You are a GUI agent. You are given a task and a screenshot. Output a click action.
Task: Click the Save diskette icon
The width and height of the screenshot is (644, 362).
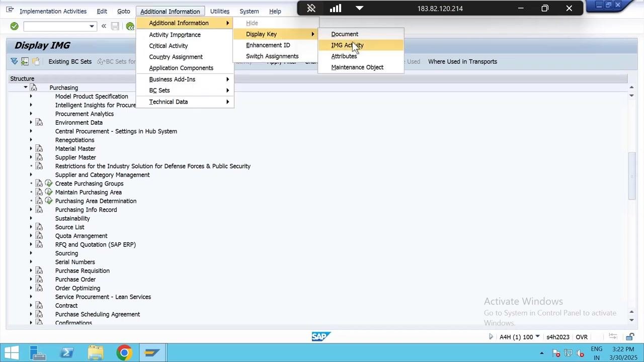coord(115,26)
